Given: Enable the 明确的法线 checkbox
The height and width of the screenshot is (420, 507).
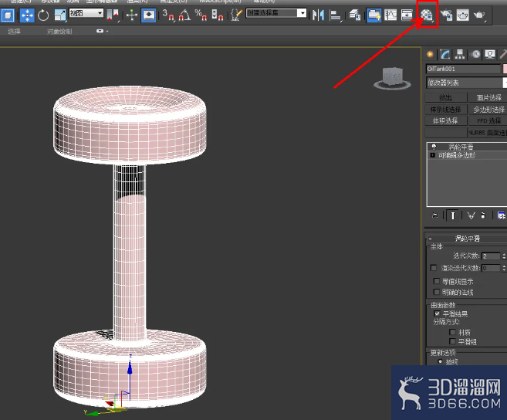Looking at the screenshot, I should tap(437, 292).
